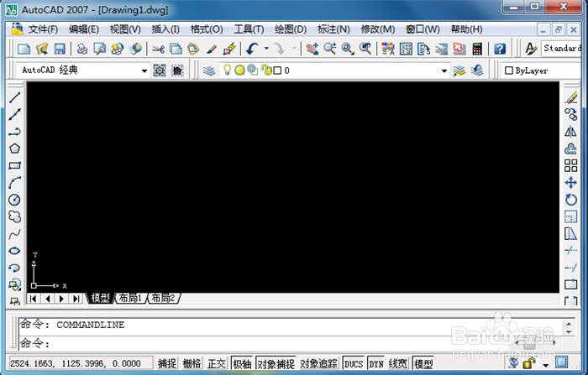The width and height of the screenshot is (588, 375).
Task: Open the Layer Properties Manager
Action: tap(209, 70)
